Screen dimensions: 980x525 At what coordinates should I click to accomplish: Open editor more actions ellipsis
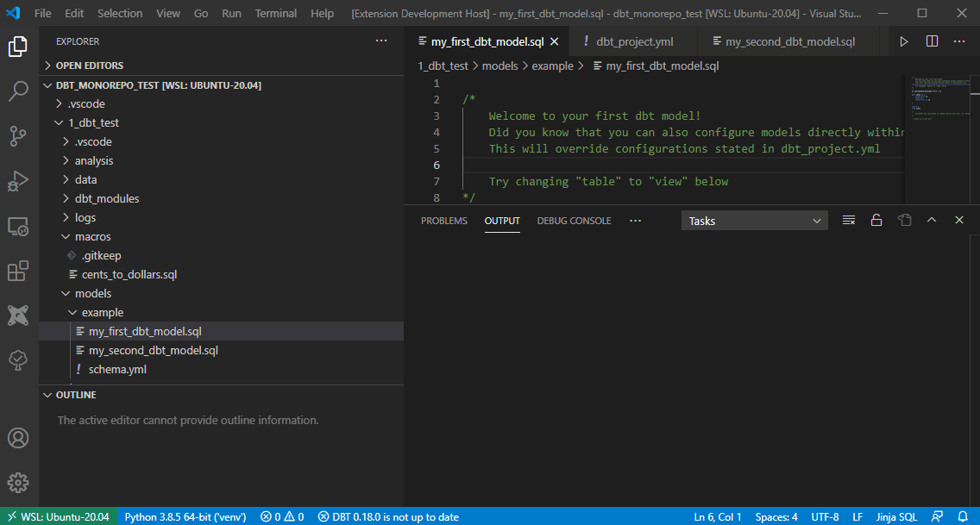(959, 41)
